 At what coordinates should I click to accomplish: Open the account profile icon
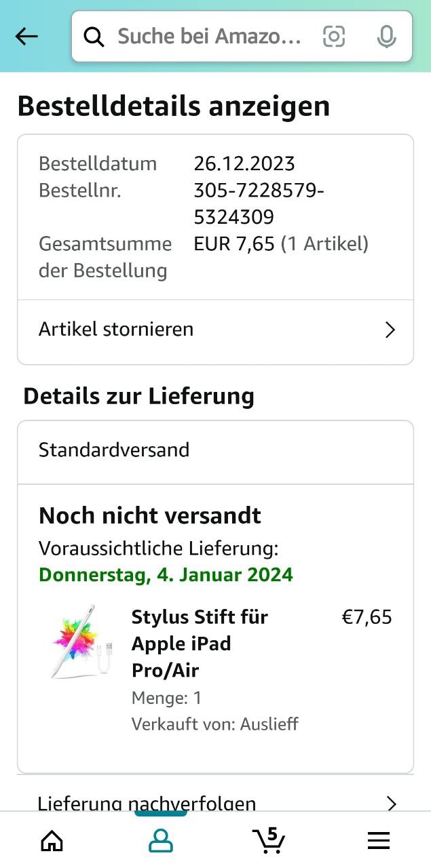(x=161, y=841)
